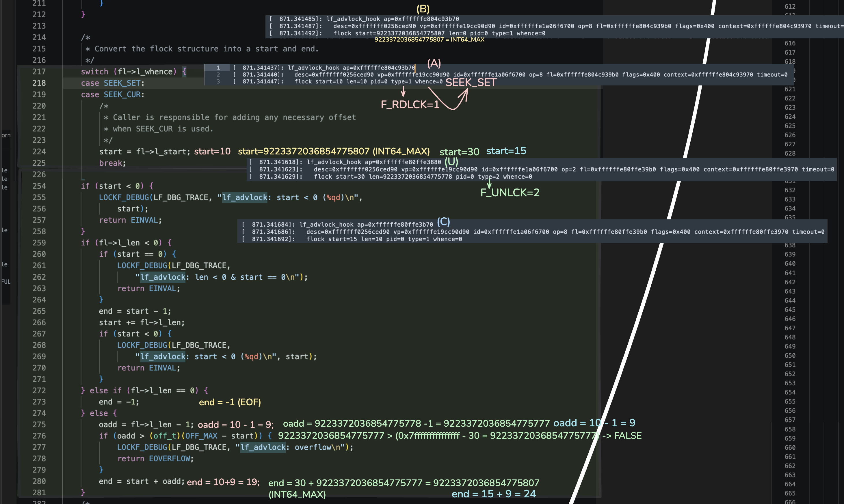Click 'LOCKF_DEBUG(LF_DBG_TRACE,' on line 261
844x504 pixels.
(x=174, y=266)
